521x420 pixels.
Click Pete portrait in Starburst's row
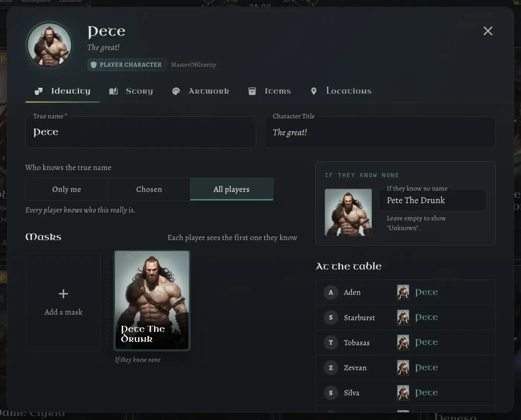pyautogui.click(x=403, y=318)
